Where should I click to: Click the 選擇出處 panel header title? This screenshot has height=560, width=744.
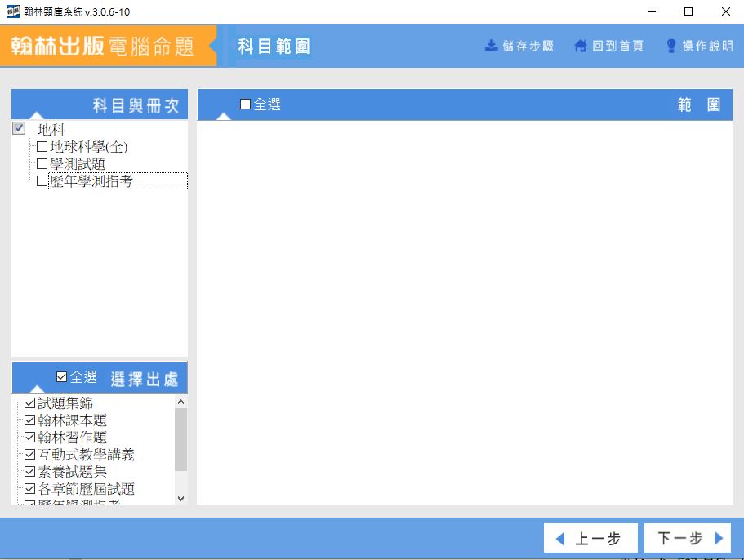click(x=145, y=379)
